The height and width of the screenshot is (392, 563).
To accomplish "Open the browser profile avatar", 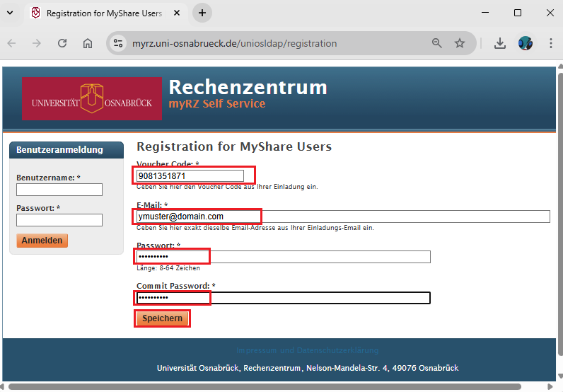I will point(525,43).
